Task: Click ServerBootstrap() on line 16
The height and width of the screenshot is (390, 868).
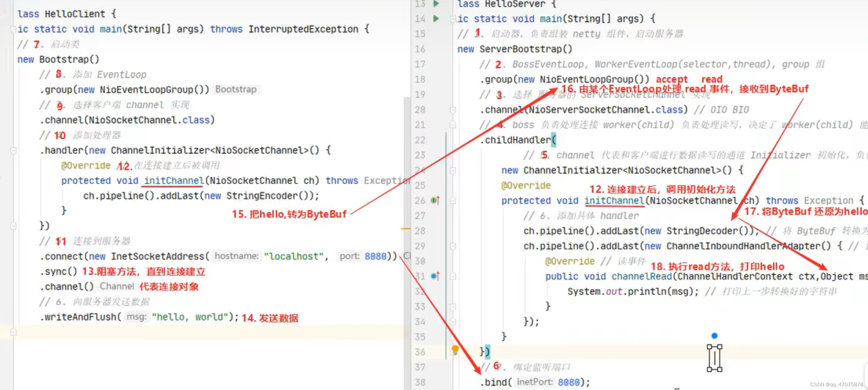Action: pyautogui.click(x=526, y=49)
